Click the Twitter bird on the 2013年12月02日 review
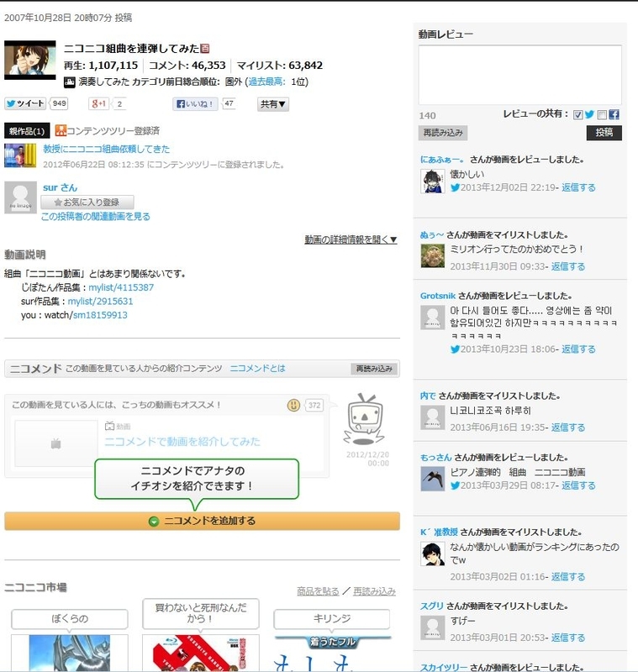 [455, 187]
